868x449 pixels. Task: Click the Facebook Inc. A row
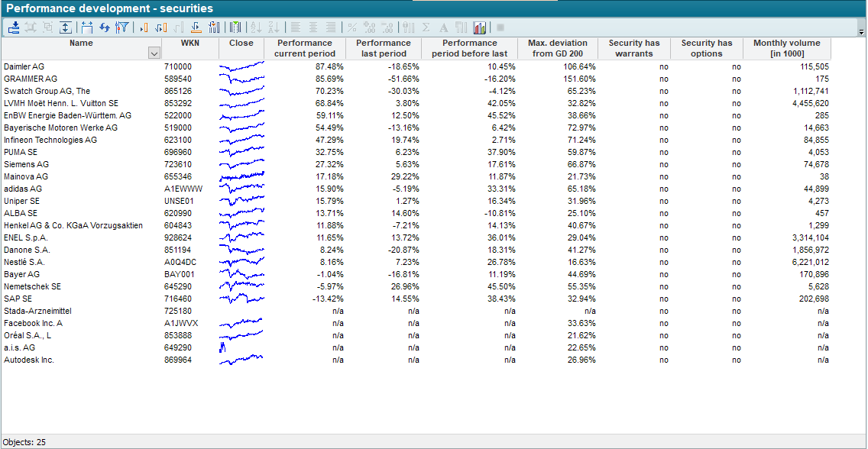[x=33, y=324]
